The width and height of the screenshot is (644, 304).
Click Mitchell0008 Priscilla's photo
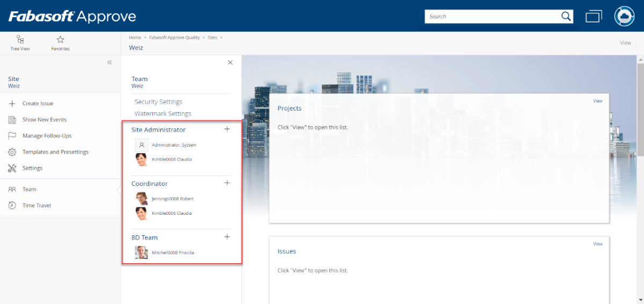[141, 252]
